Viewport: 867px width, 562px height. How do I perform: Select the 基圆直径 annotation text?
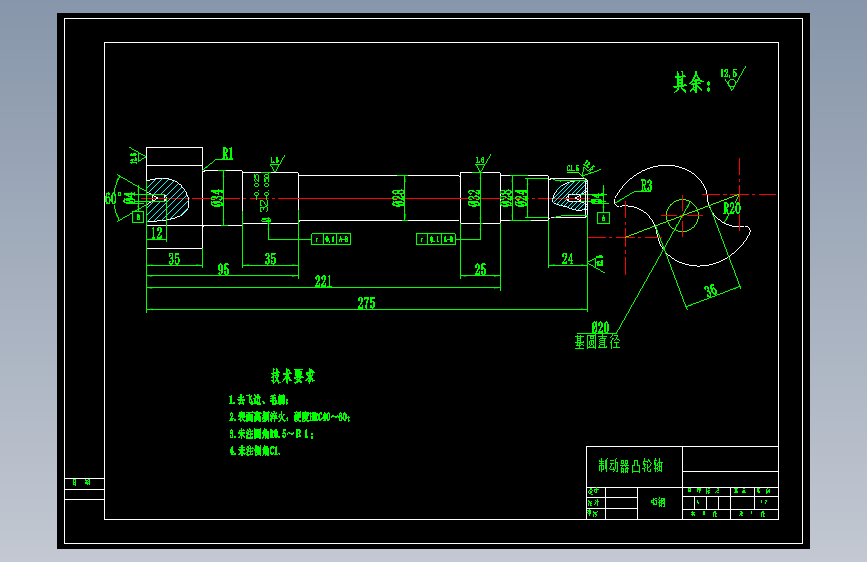[597, 342]
